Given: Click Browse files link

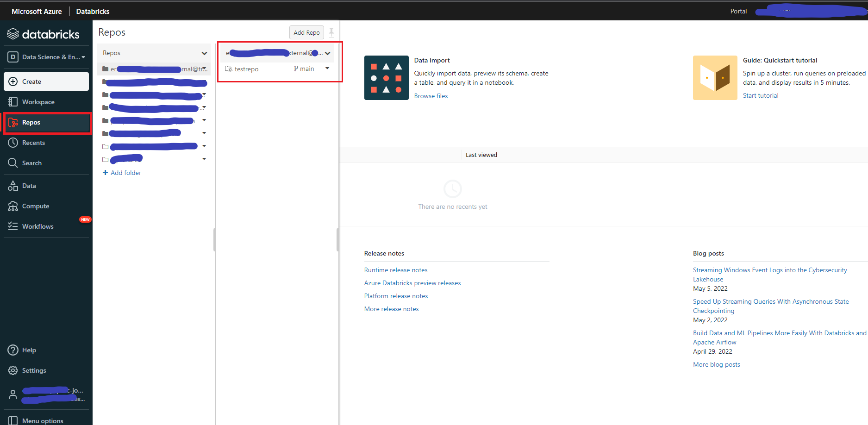Looking at the screenshot, I should [x=431, y=96].
